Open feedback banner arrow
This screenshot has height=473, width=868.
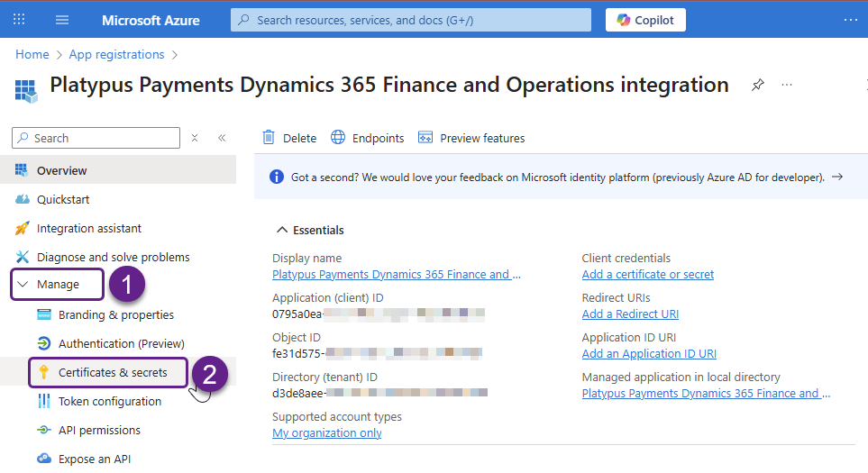pos(837,177)
